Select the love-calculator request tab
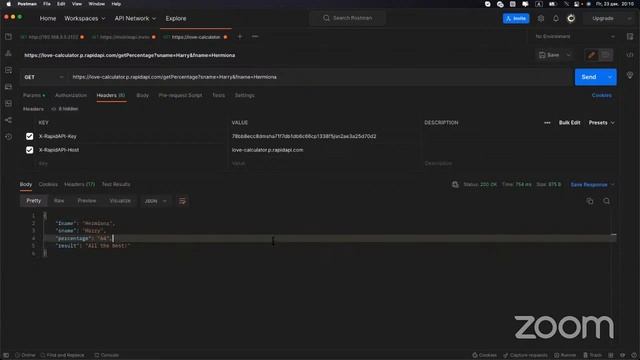 point(195,37)
